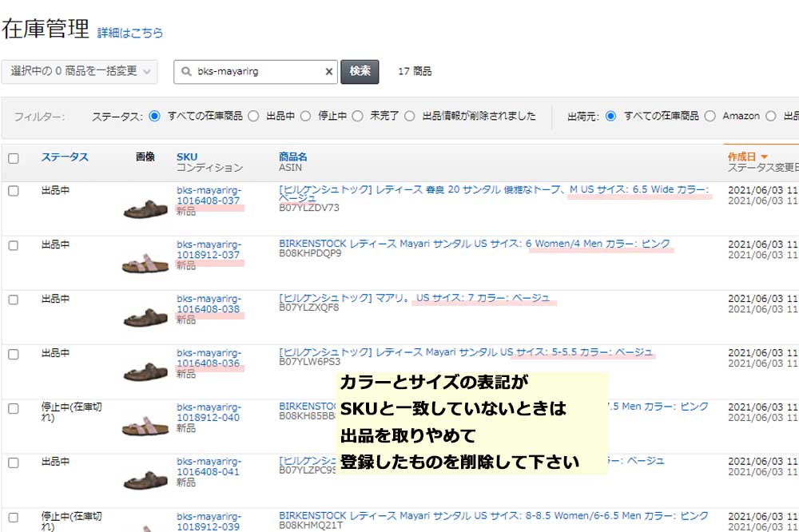Viewport: 799px width, 532px height.
Task: Click pink sandal thumbnail for SKU 1018912-037
Action: (145, 264)
